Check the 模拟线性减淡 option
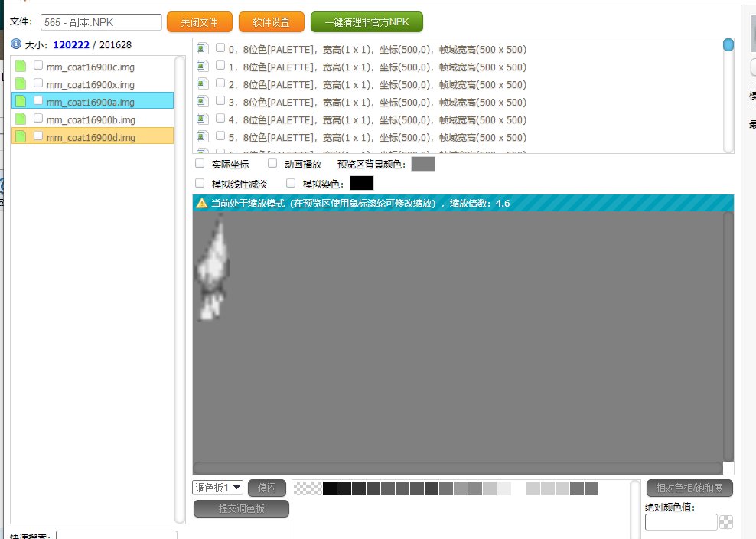Screen dimensions: 756x539 (x=200, y=183)
